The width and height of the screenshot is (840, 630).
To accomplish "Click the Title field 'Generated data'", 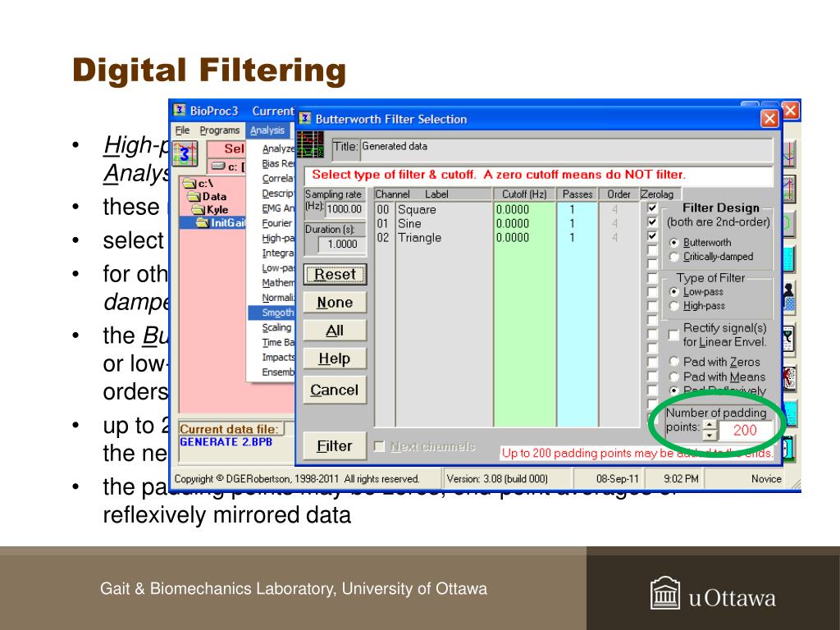I will [x=566, y=149].
